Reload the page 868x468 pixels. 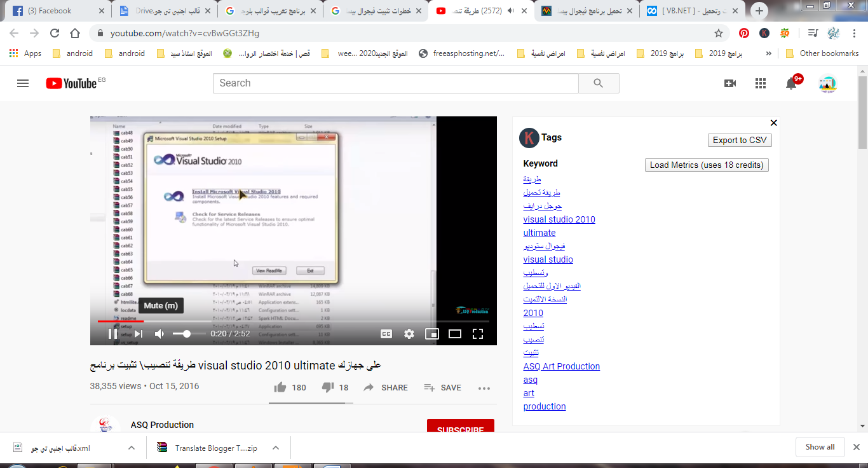(x=55, y=33)
